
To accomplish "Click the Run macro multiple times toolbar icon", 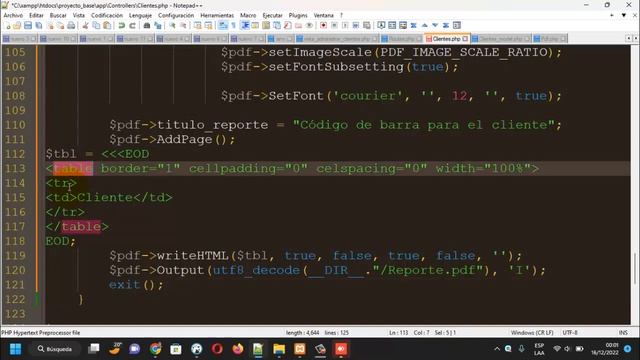I will pyautogui.click(x=356, y=26).
